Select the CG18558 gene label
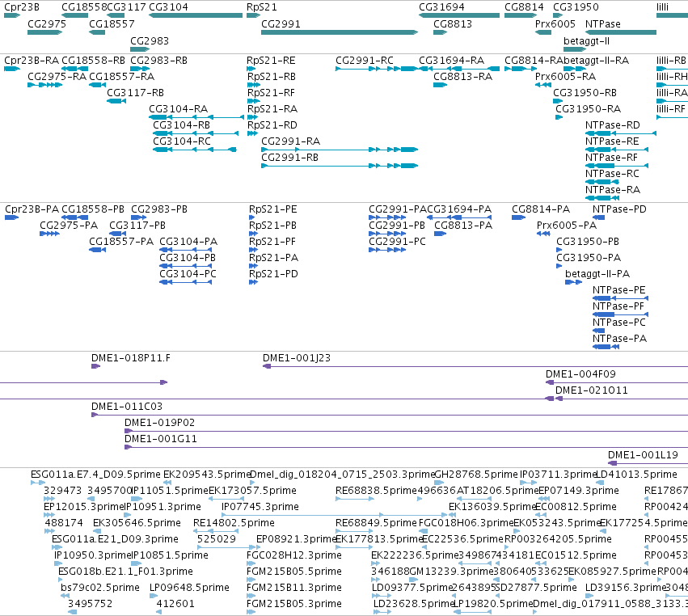Screen dimensions: 688x616 84,7
